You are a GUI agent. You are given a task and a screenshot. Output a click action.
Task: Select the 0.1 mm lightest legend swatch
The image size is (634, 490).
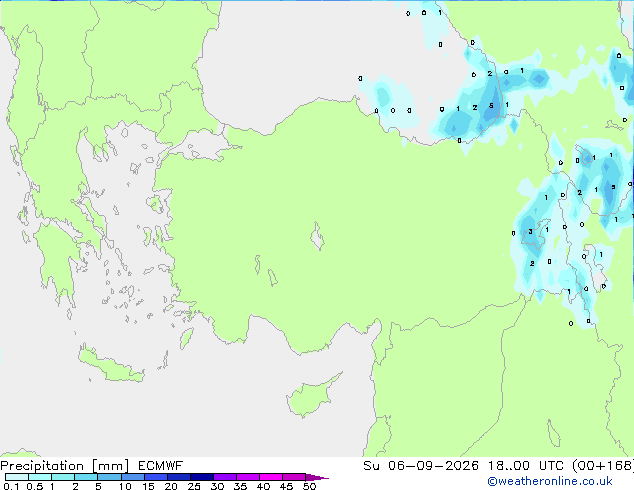coord(17,477)
